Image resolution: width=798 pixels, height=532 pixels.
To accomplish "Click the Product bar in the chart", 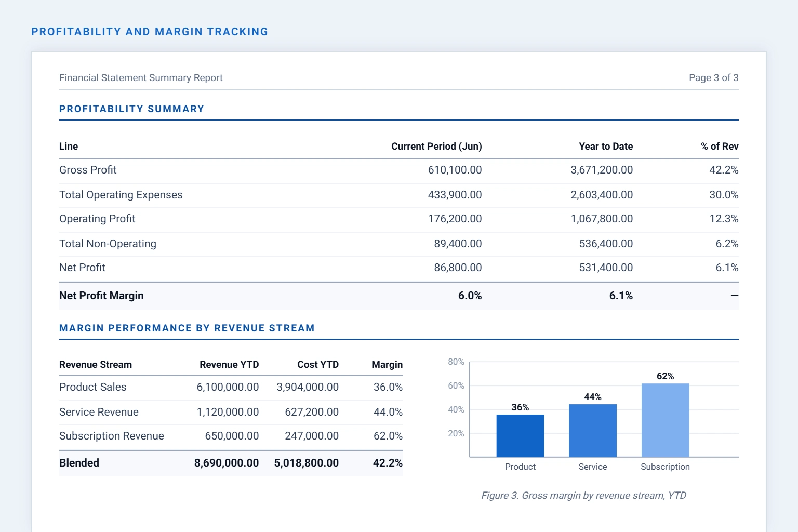I will click(520, 436).
